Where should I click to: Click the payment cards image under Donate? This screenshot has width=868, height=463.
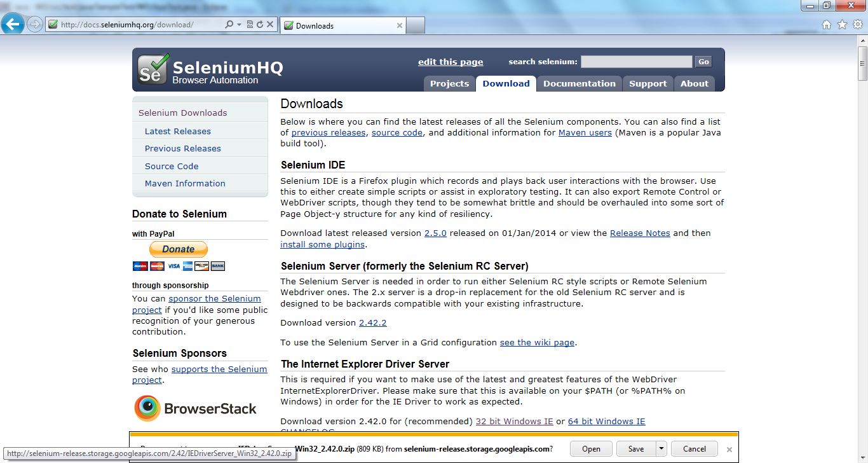[x=179, y=266]
